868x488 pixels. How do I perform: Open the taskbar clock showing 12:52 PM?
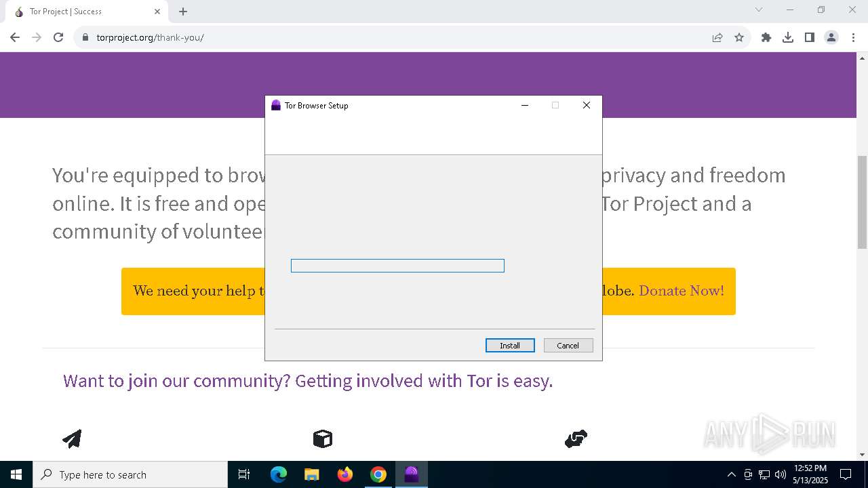coord(810,474)
